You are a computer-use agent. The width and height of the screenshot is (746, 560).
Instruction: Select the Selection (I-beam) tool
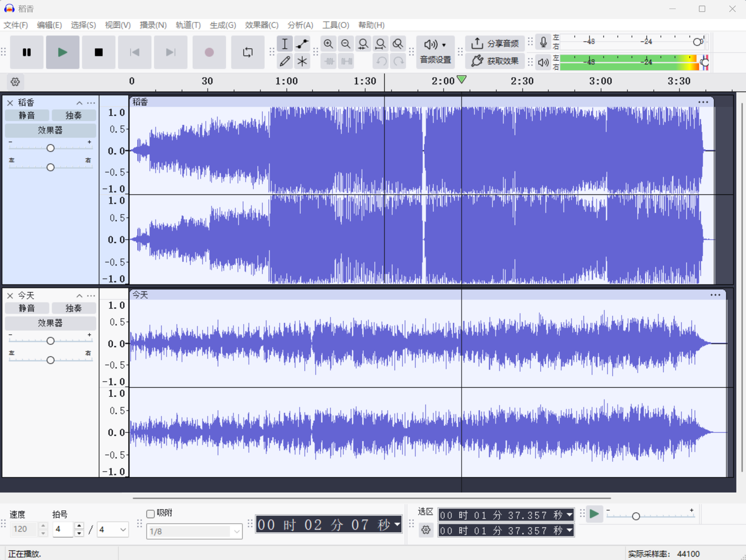(x=285, y=44)
